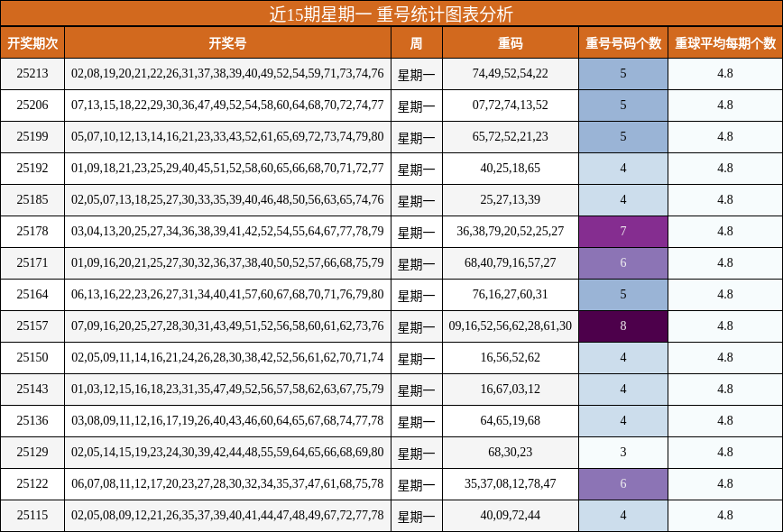This screenshot has width=783, height=532.
Task: Select issue number 25157
Action: pos(32,326)
